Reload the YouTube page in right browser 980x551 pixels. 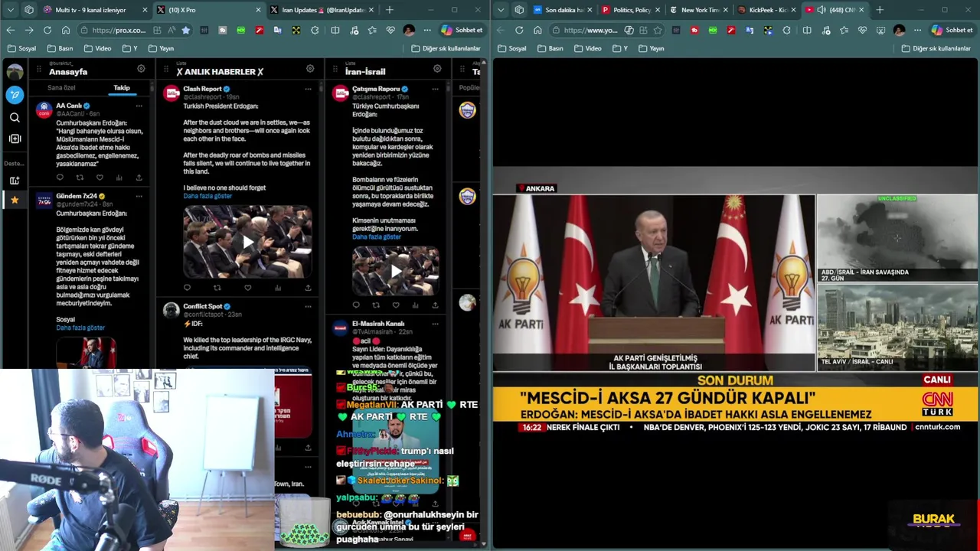click(x=519, y=30)
